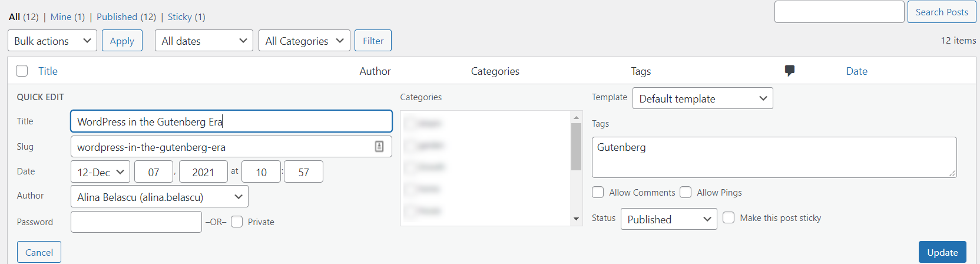
Task: Show All posts view
Action: point(14,16)
